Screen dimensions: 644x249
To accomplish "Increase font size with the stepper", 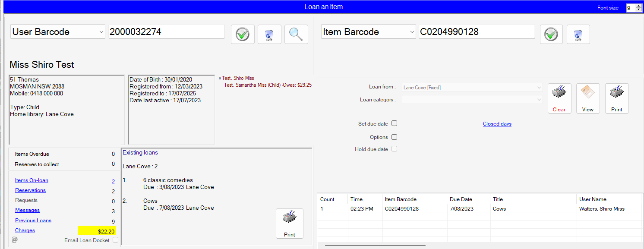I will click(x=638, y=5).
